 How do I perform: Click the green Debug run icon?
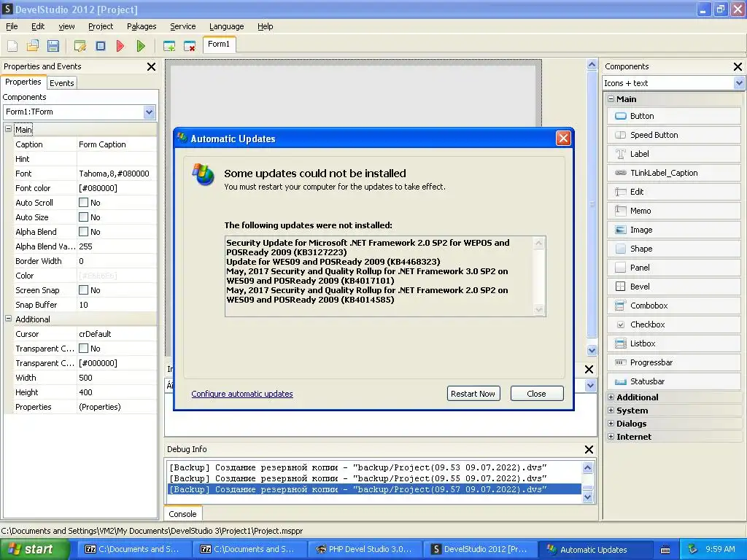(x=141, y=46)
